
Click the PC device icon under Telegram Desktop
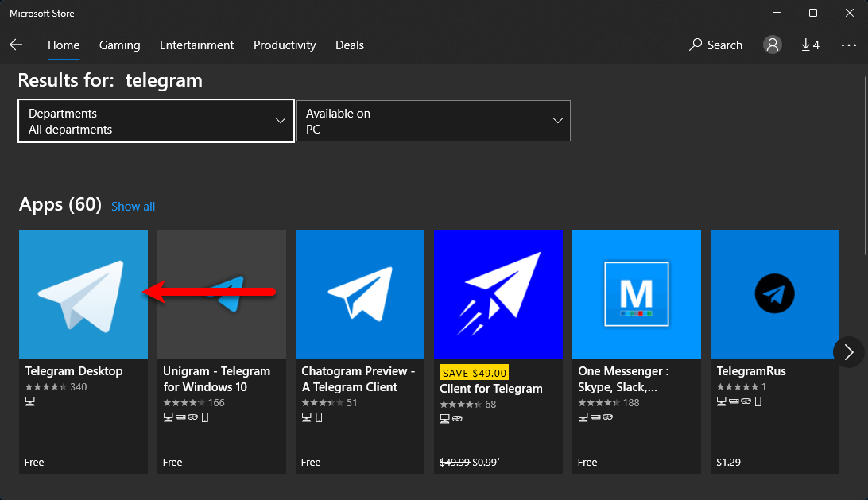30,401
